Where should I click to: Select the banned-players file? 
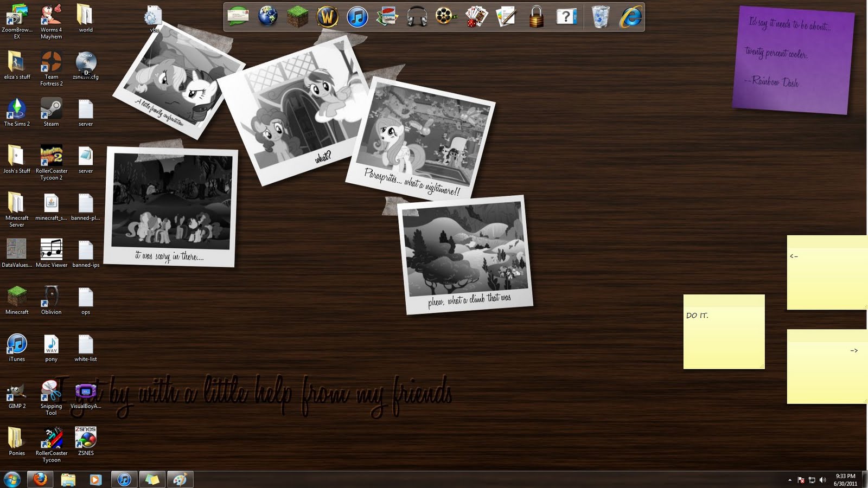click(x=86, y=206)
